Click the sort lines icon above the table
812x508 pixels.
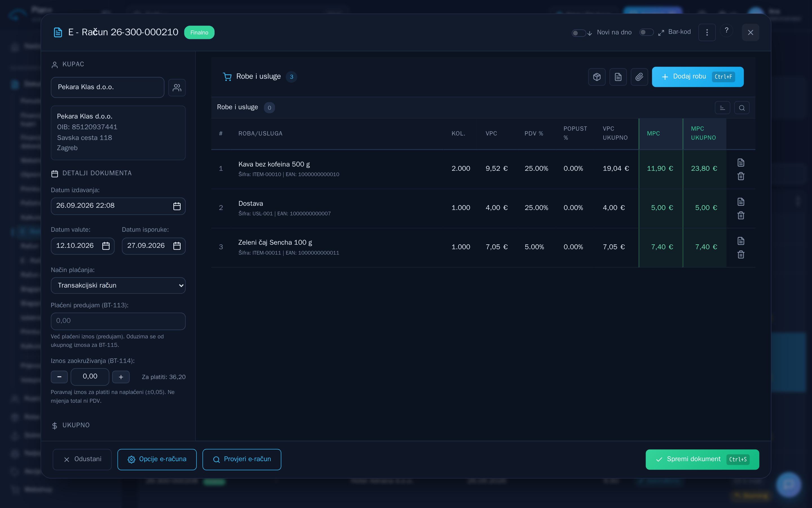(x=722, y=108)
